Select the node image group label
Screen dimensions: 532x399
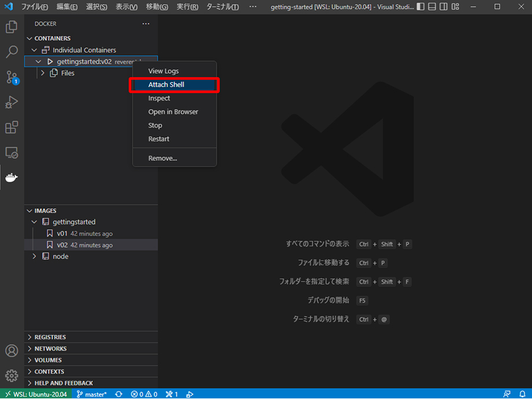pos(61,257)
